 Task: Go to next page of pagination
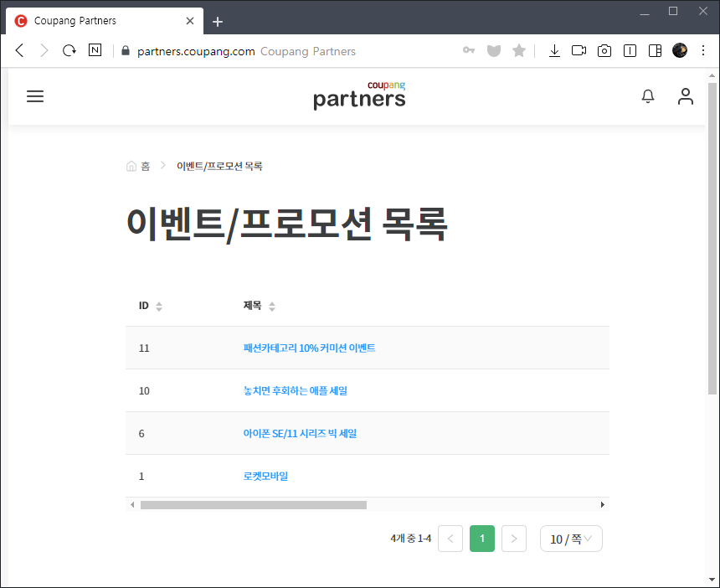point(514,539)
